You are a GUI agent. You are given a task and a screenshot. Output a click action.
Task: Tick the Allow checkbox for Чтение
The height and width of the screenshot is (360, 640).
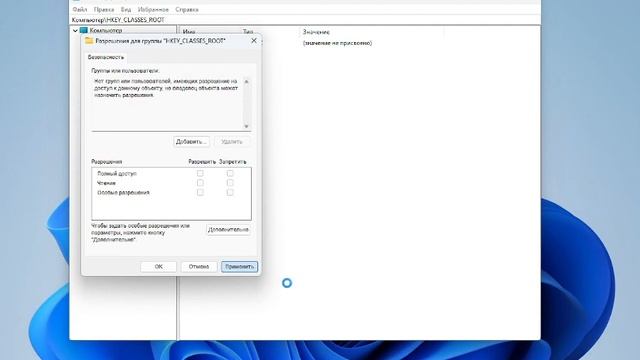pos(200,183)
